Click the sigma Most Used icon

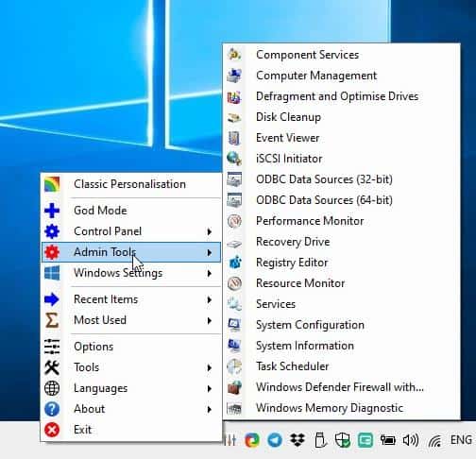pos(52,320)
